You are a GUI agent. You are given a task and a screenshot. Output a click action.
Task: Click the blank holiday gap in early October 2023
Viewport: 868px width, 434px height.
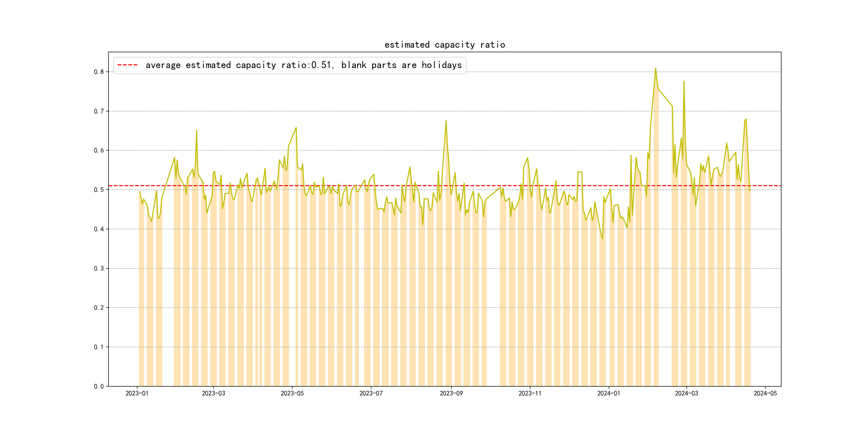tap(493, 286)
